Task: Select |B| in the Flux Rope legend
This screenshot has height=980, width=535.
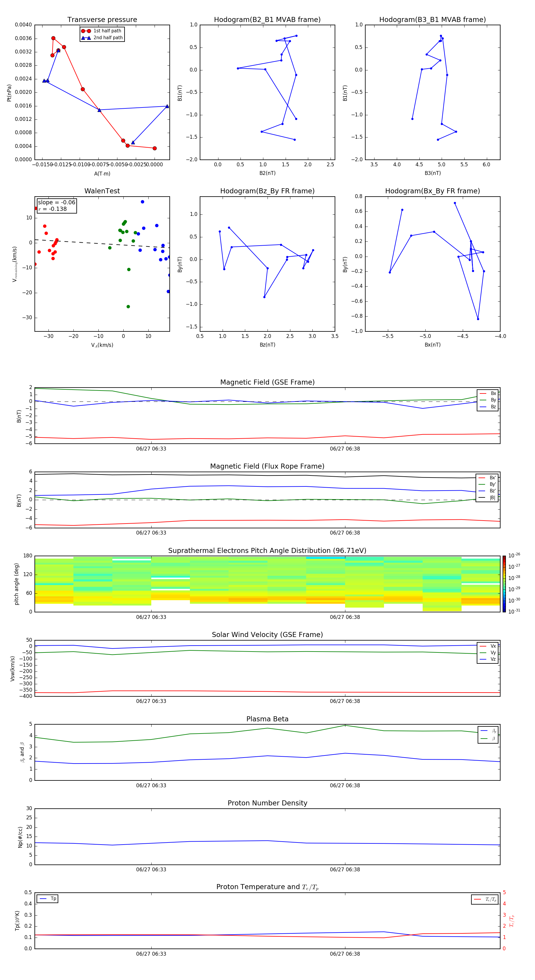Action: [487, 498]
